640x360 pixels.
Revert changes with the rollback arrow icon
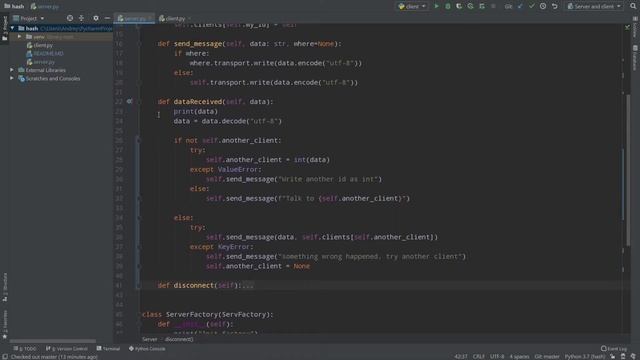(x=554, y=6)
